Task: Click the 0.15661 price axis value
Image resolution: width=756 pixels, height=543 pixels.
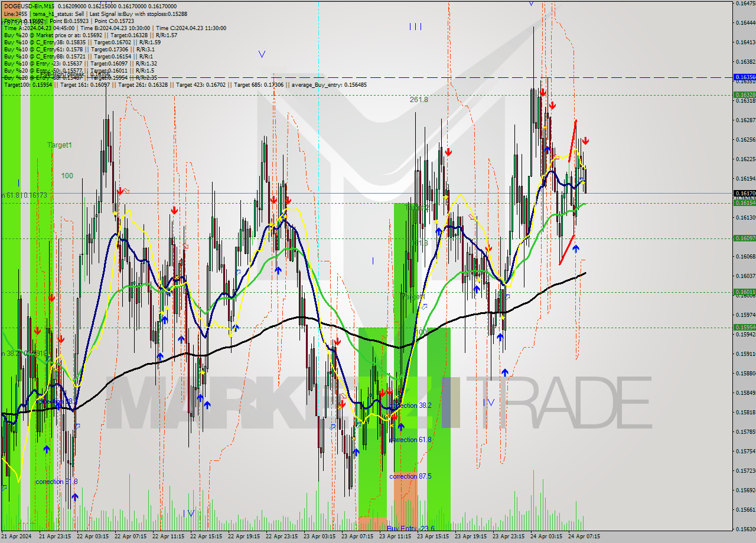Action: (x=746, y=509)
